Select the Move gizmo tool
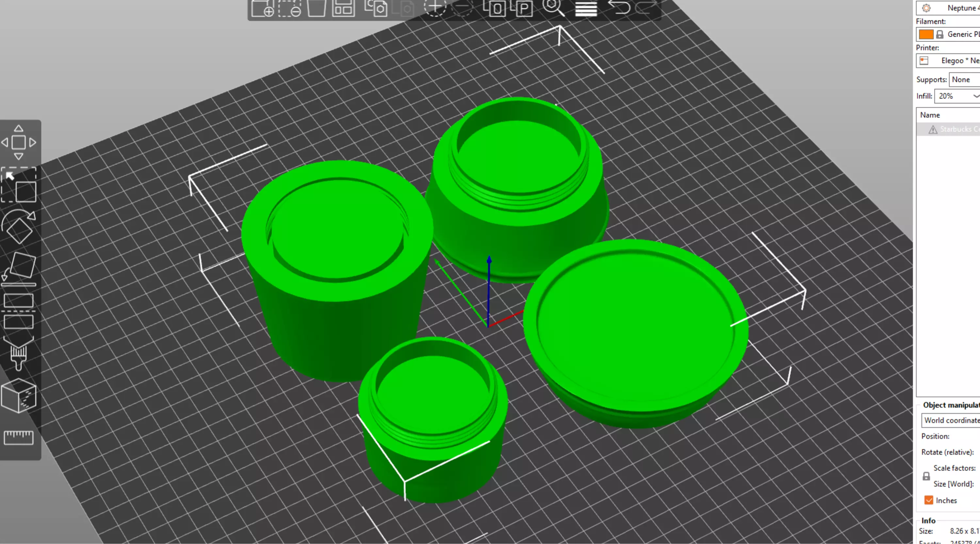 coord(18,143)
